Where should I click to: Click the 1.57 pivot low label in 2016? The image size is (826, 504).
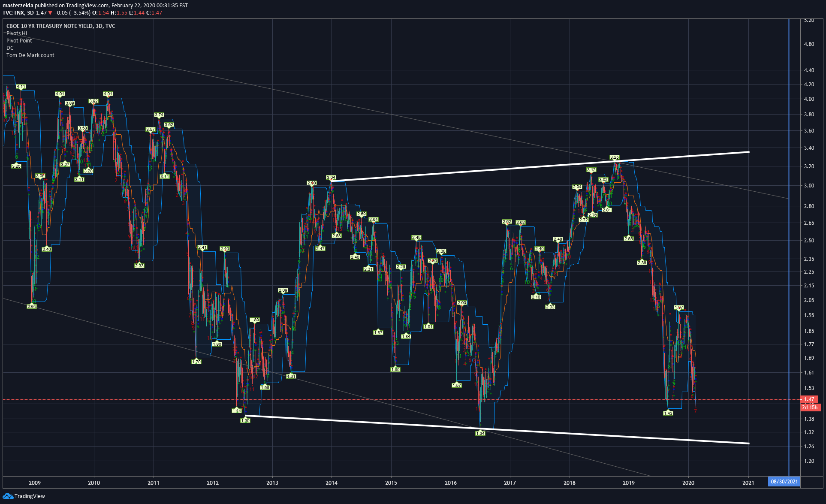point(457,385)
